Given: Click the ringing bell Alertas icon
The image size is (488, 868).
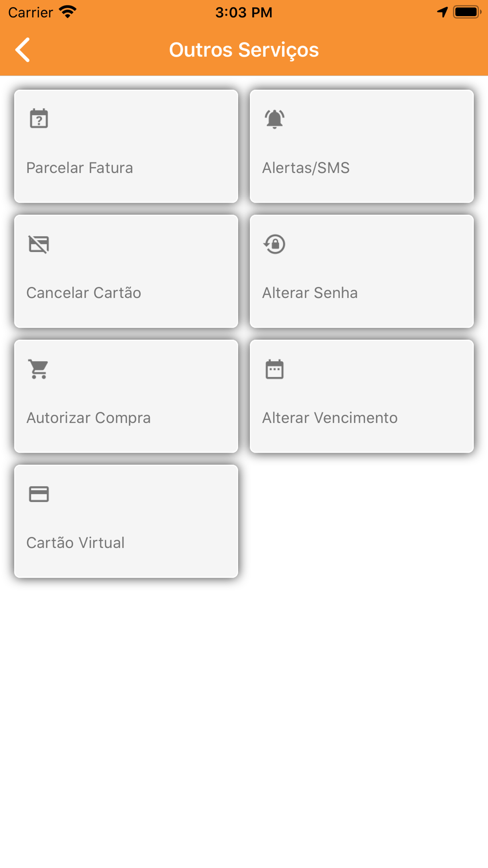Looking at the screenshot, I should tap(275, 119).
